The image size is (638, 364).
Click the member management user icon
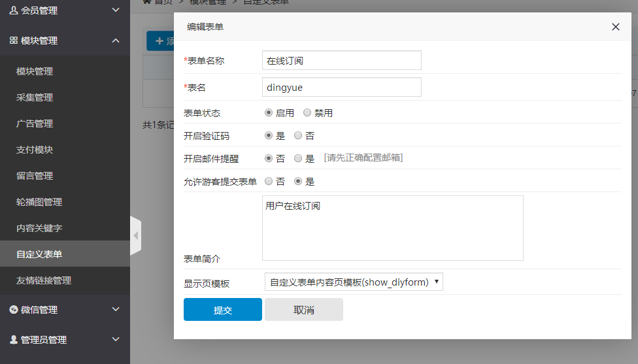tap(14, 10)
